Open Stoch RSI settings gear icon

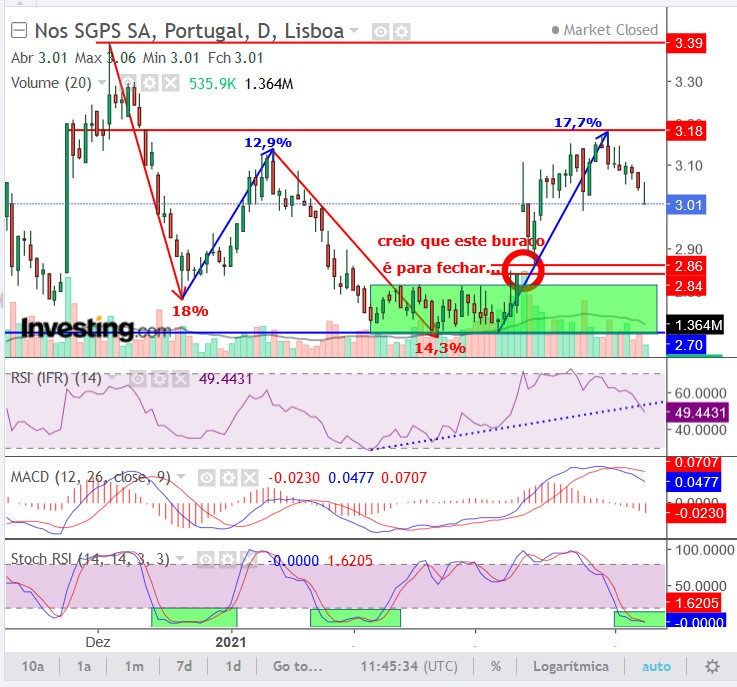[227, 560]
